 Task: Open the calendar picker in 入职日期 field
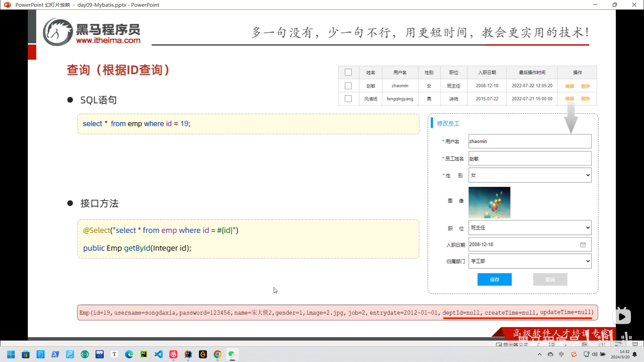click(x=583, y=245)
